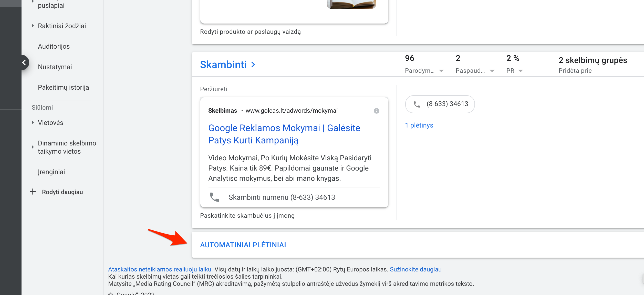Expand the puslapiai section arrow

click(x=33, y=1)
